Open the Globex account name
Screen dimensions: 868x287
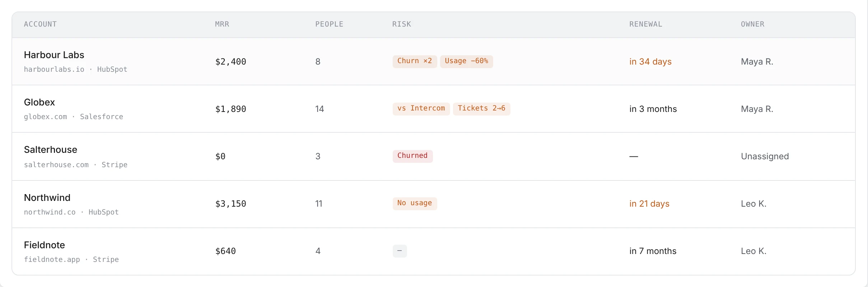coord(39,102)
